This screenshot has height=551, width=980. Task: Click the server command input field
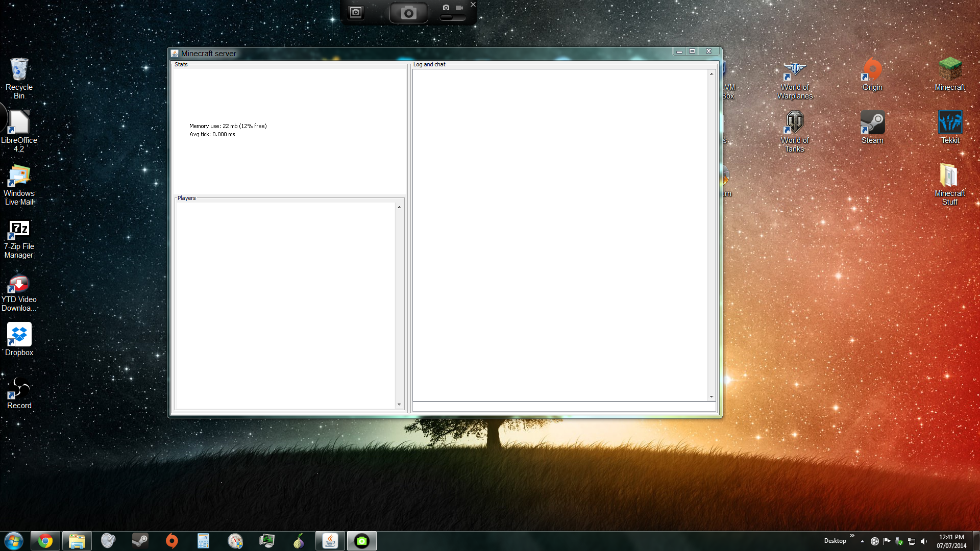pyautogui.click(x=563, y=407)
